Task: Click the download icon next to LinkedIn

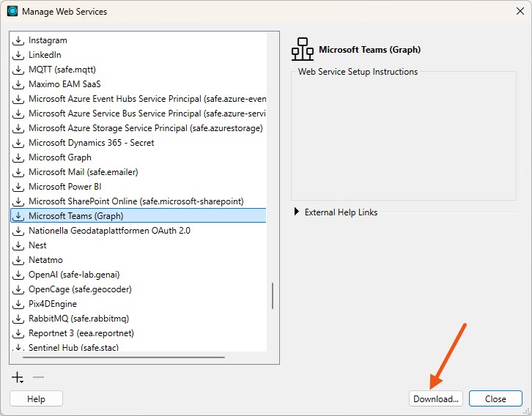Action: click(19, 55)
